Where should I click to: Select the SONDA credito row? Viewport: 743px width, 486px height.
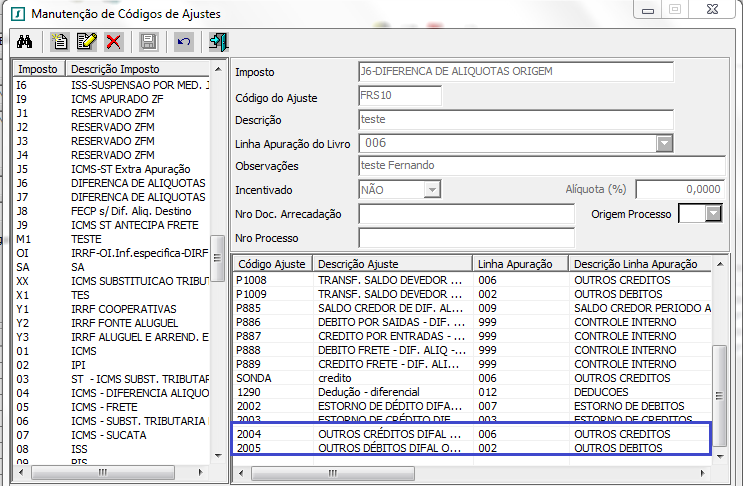[x=470, y=379]
